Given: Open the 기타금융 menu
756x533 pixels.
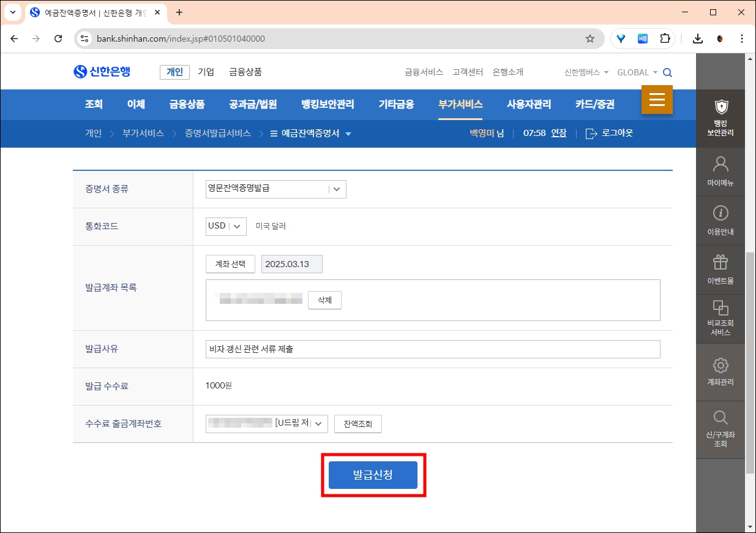Looking at the screenshot, I should [x=396, y=104].
